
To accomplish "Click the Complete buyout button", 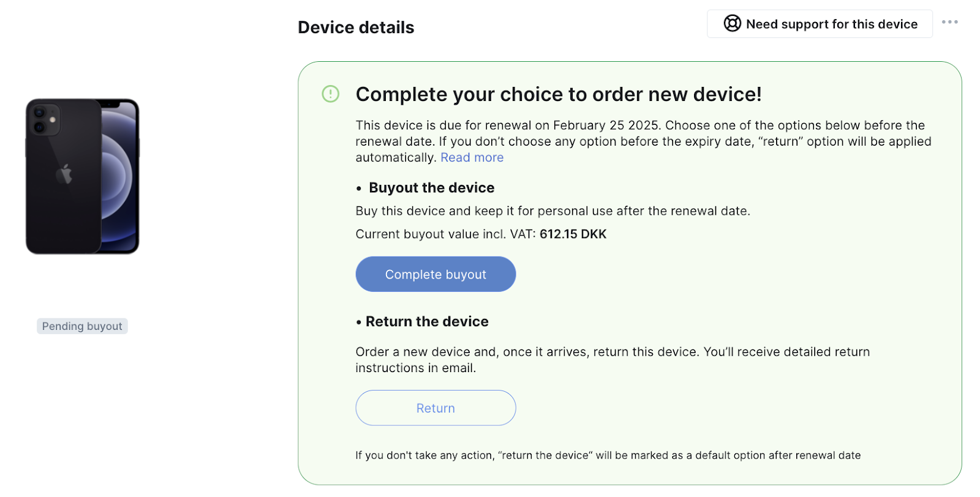I will click(435, 274).
